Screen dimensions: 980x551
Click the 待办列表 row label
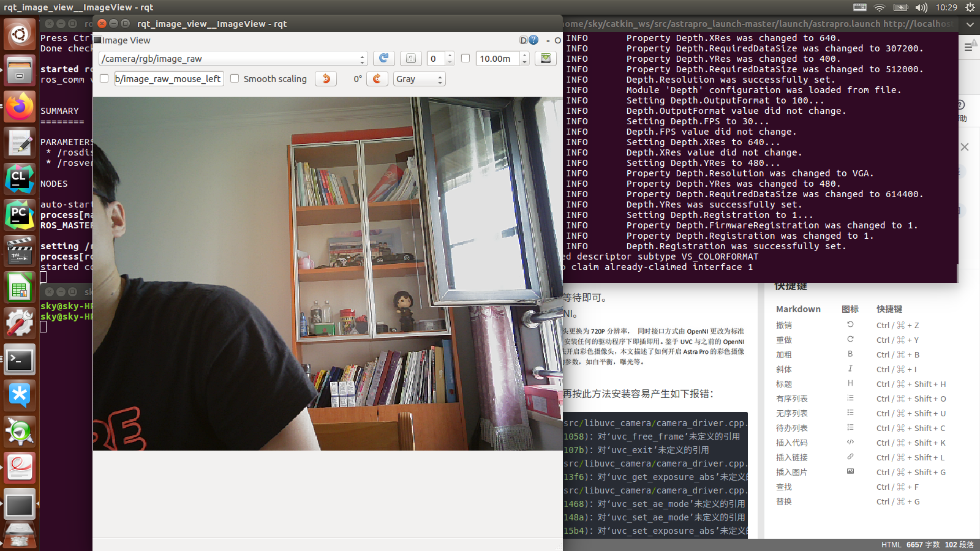[792, 428]
